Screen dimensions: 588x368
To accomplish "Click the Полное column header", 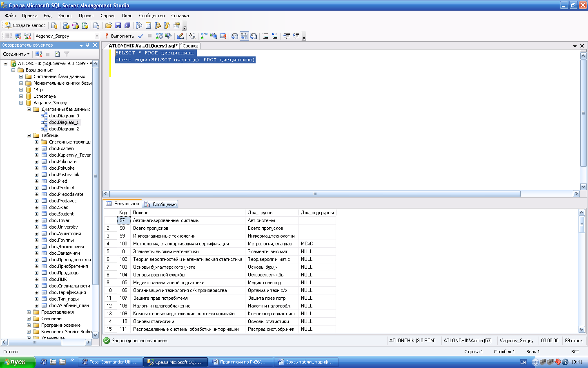I will tap(188, 213).
